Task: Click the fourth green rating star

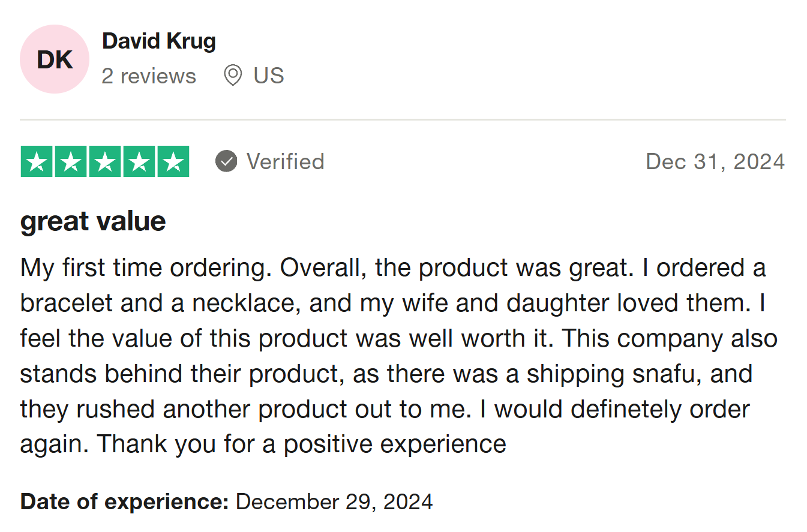Action: [139, 161]
